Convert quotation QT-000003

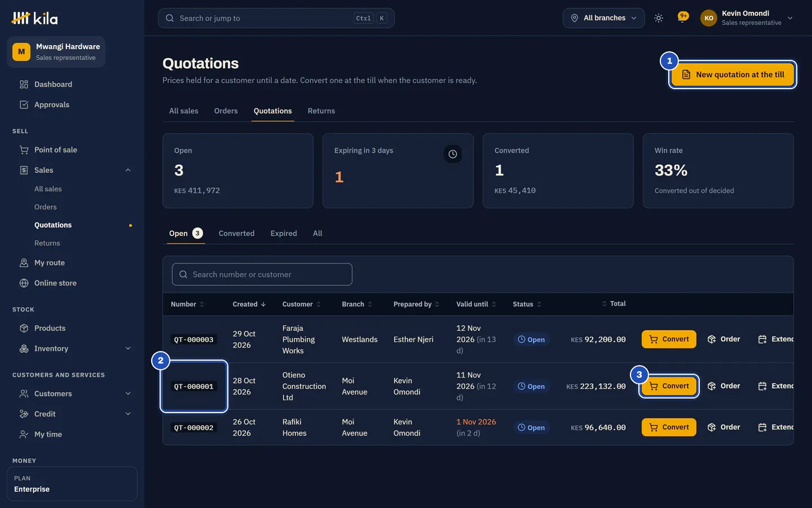click(x=669, y=339)
